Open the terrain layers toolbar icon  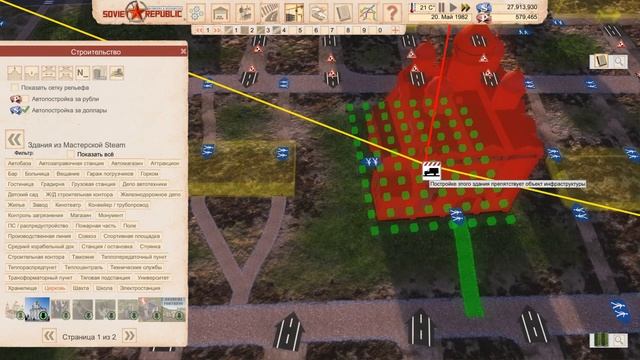pyautogui.click(x=318, y=13)
